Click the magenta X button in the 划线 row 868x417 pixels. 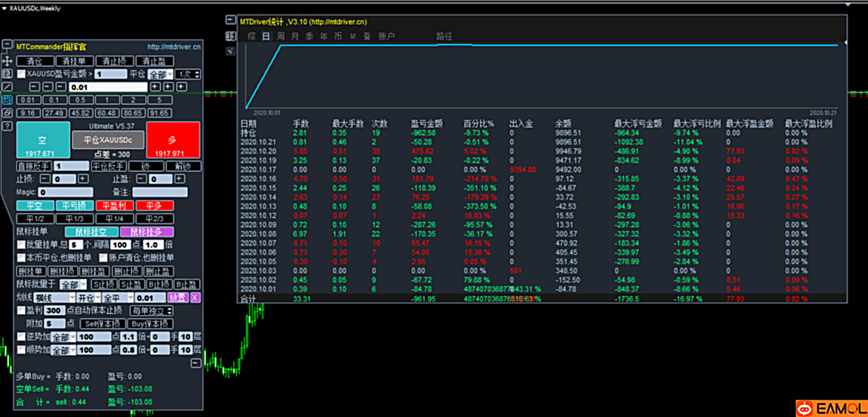[x=195, y=297]
